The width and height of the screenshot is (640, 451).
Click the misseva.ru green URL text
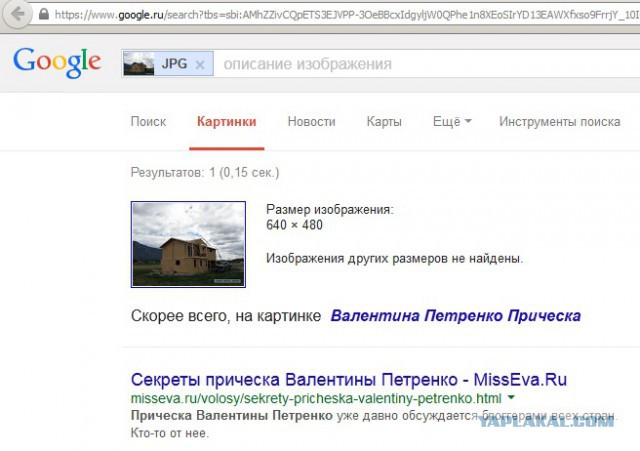pyautogui.click(x=316, y=398)
